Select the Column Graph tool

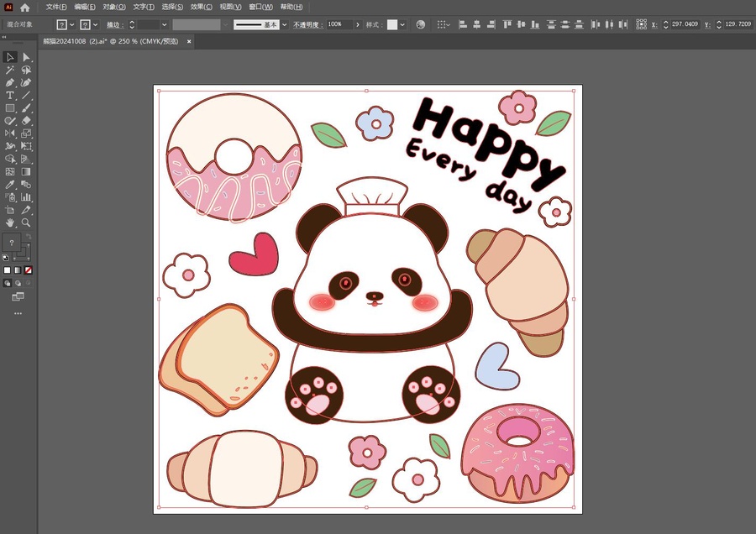pyautogui.click(x=27, y=197)
